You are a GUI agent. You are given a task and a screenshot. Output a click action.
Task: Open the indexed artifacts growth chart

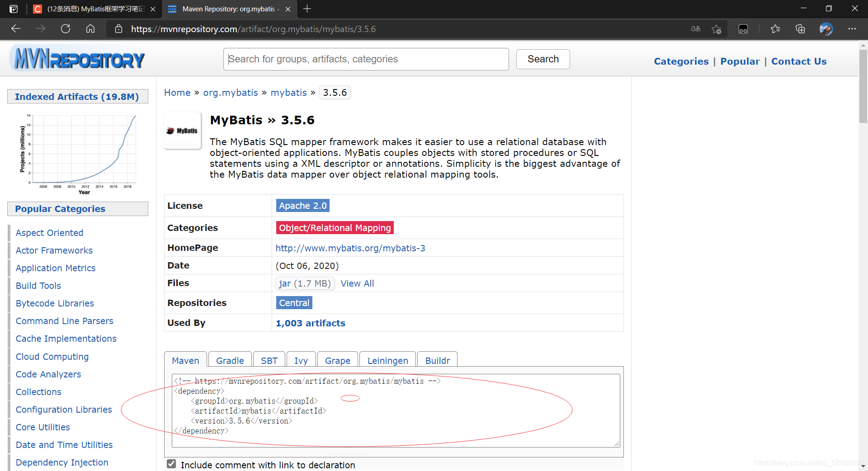click(78, 154)
